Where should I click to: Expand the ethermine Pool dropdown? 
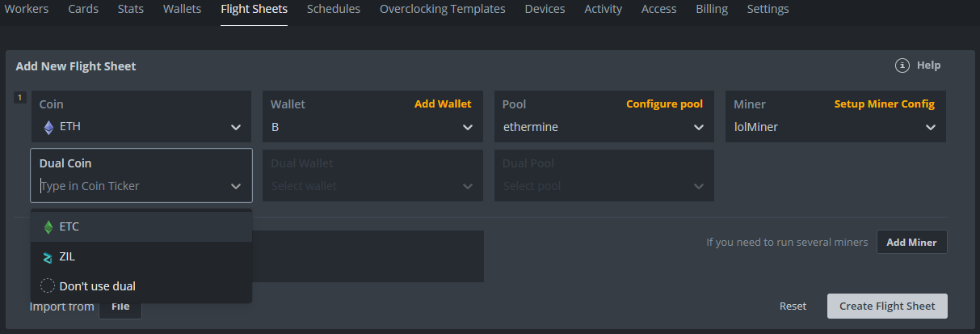[604, 127]
